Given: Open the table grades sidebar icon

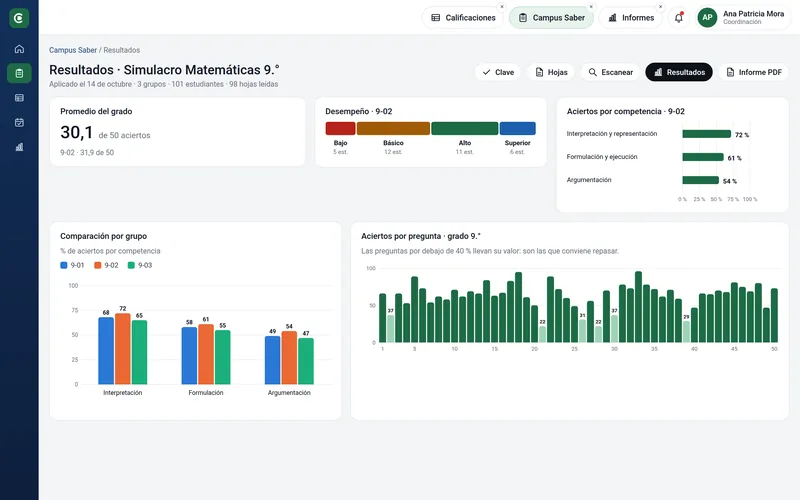Looking at the screenshot, I should pyautogui.click(x=19, y=97).
